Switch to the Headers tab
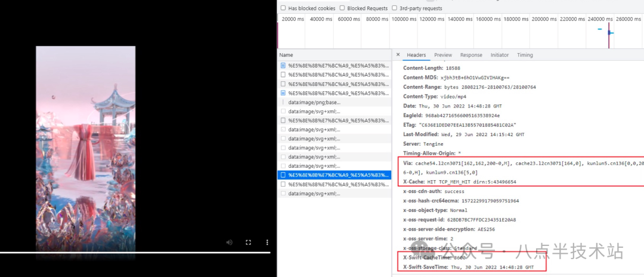Image resolution: width=644 pixels, height=277 pixels. [x=416, y=55]
